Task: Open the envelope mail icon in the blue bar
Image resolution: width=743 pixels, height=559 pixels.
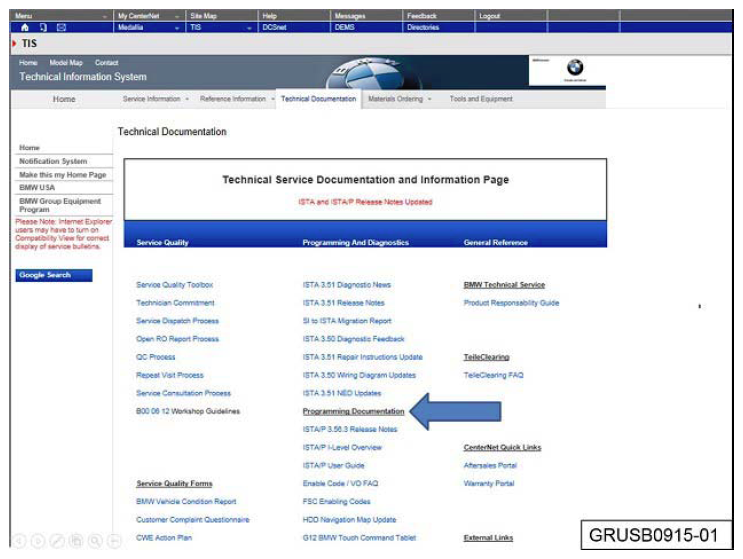Action: (62, 27)
